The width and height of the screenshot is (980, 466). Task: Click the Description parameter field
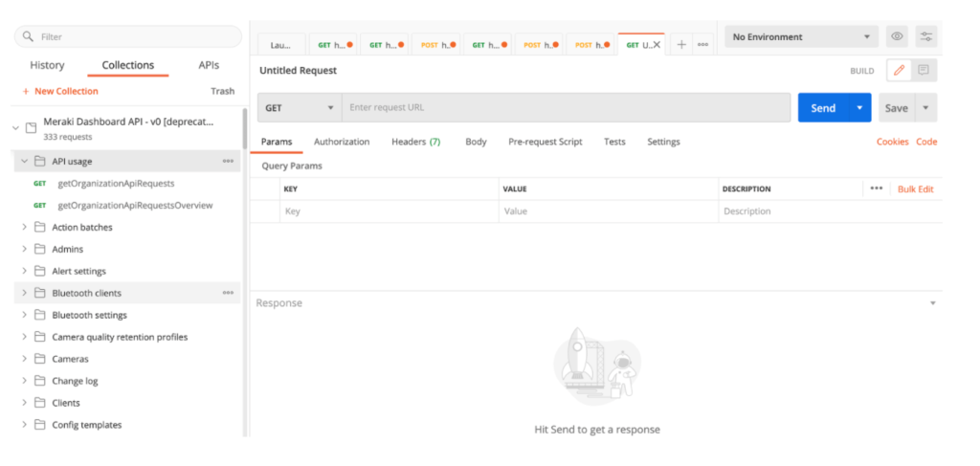tap(830, 211)
